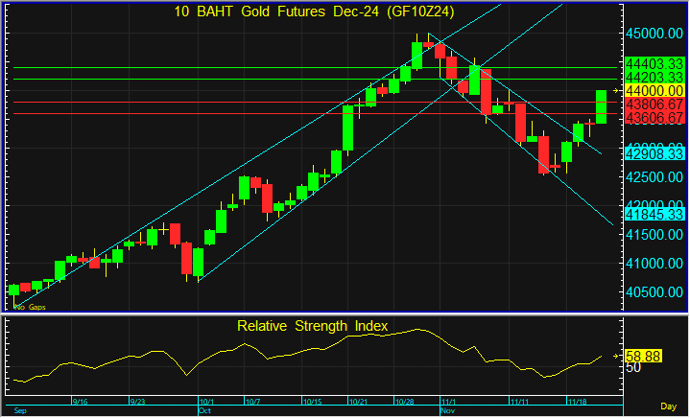The image size is (690, 418).
Task: Select the 11/18 date marker
Action: (x=577, y=402)
